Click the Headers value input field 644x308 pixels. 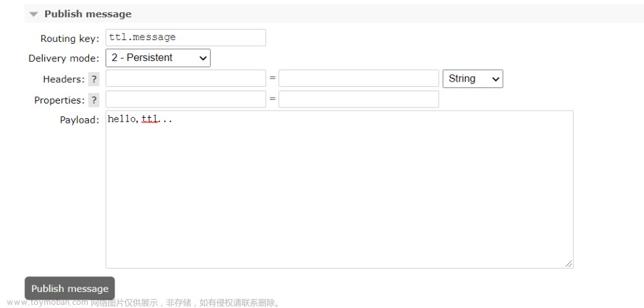[x=359, y=78]
